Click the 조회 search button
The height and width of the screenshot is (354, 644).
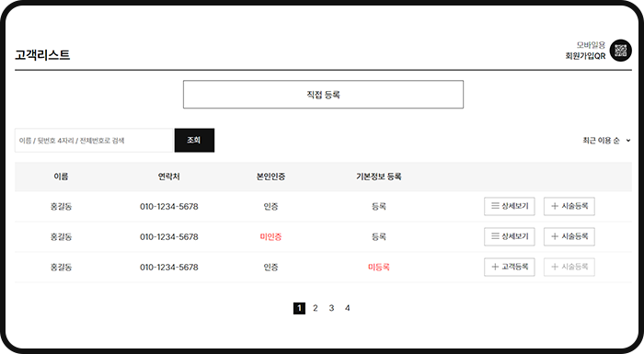point(194,141)
